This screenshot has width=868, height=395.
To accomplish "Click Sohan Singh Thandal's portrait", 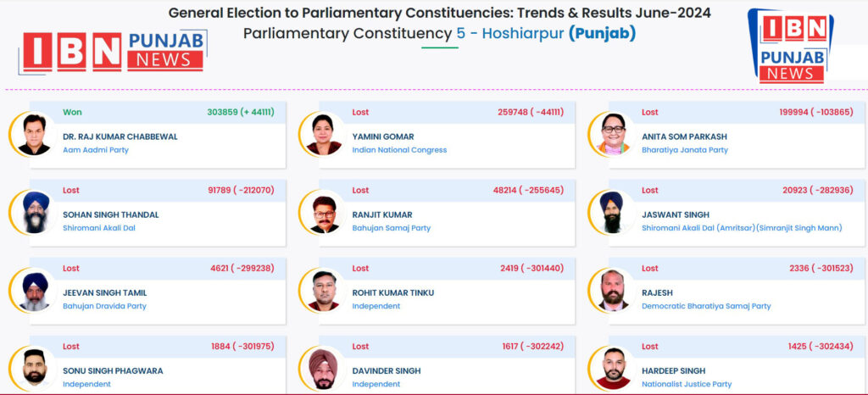I will coord(34,212).
